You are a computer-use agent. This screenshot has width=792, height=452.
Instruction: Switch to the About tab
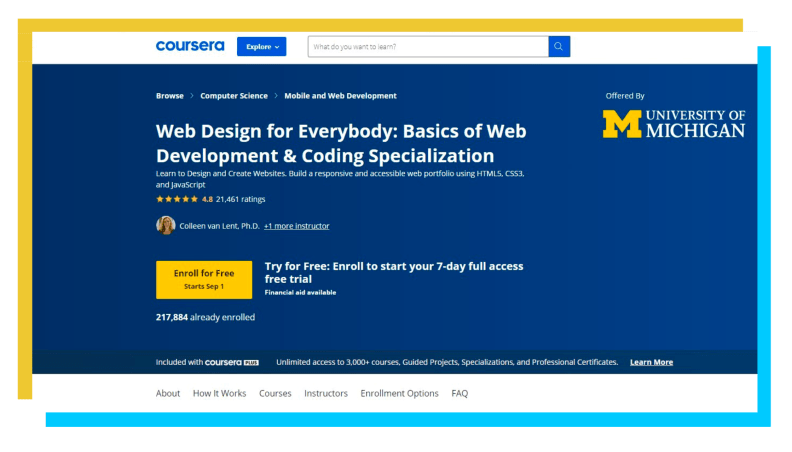pos(168,393)
